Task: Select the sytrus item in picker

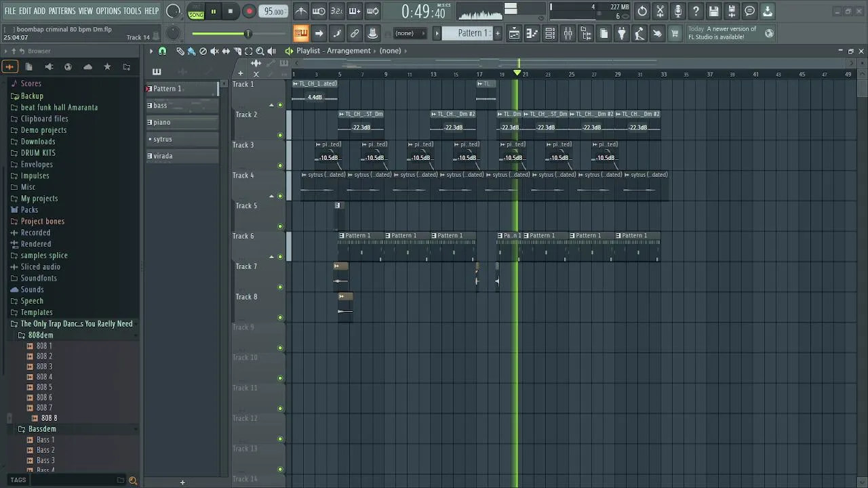Action: (182, 139)
